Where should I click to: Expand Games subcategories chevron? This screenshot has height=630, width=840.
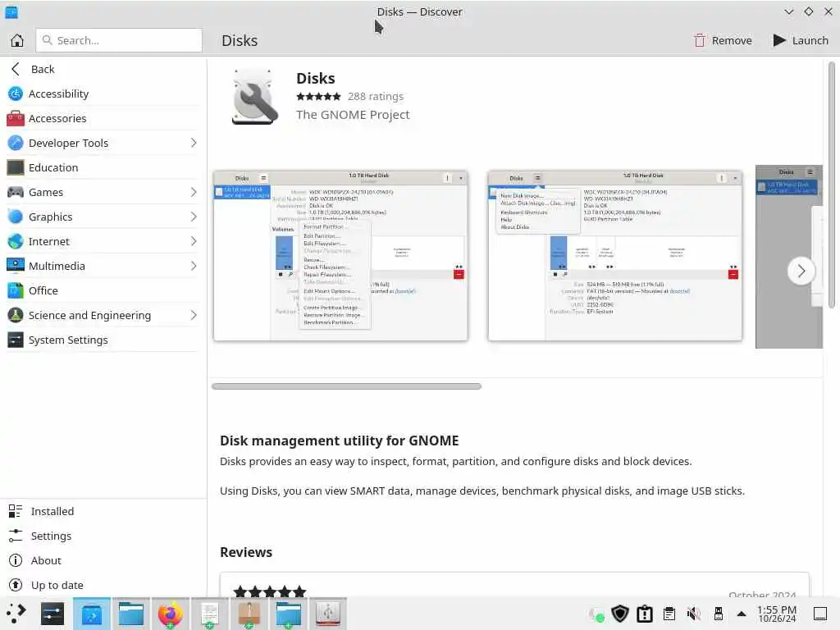tap(194, 192)
